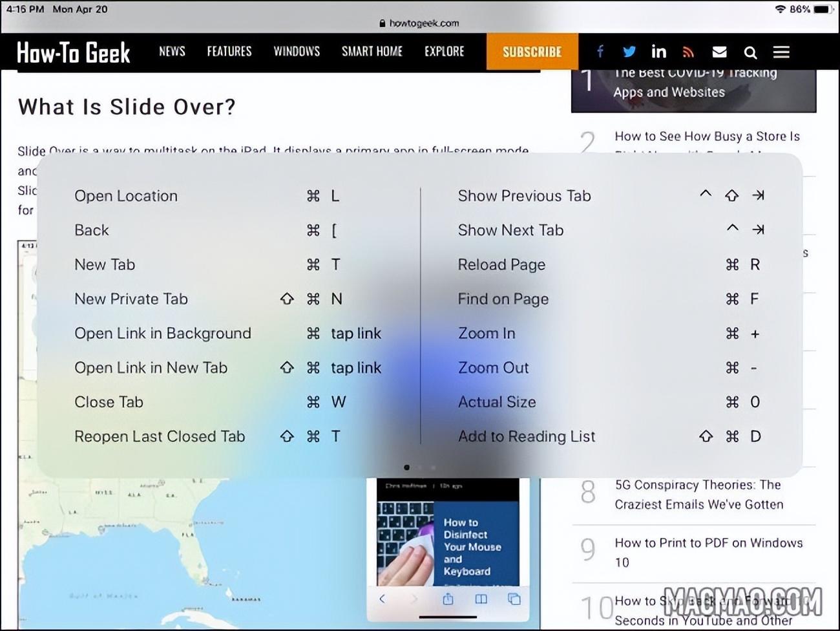Viewport: 840px width, 631px height.
Task: Tap the bookmarks book icon
Action: click(x=481, y=599)
